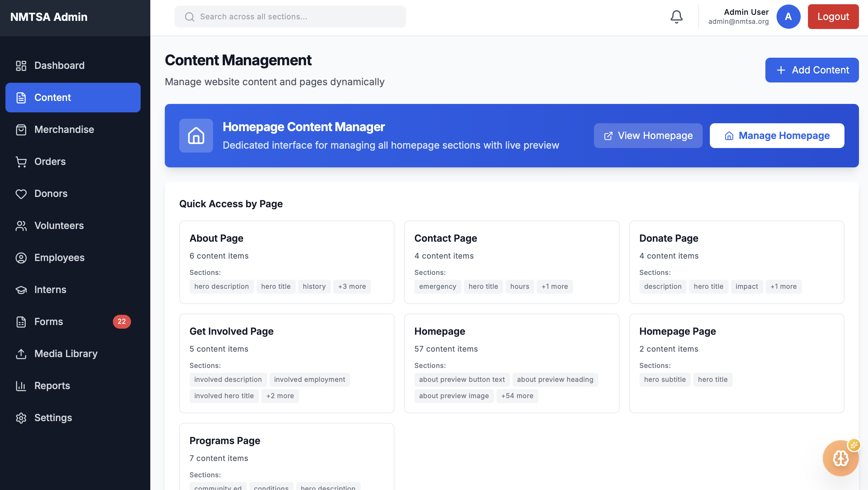Viewport: 868px width, 490px height.
Task: Click the Orders shopping cart icon
Action: coord(21,162)
